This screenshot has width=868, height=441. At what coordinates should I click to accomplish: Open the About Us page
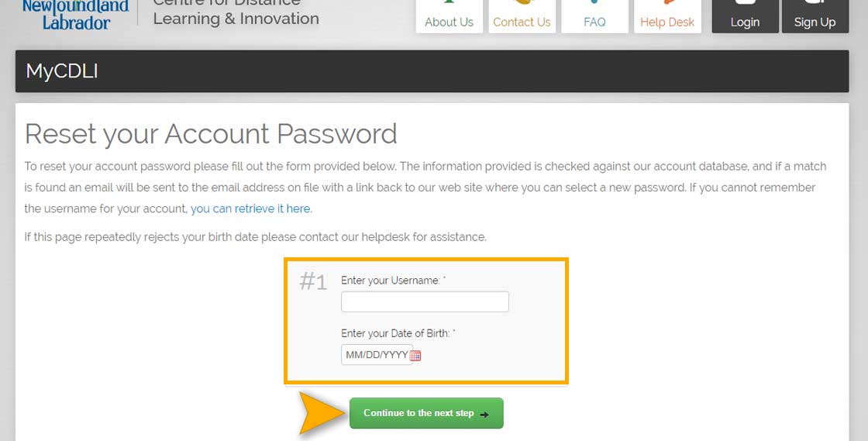click(449, 16)
